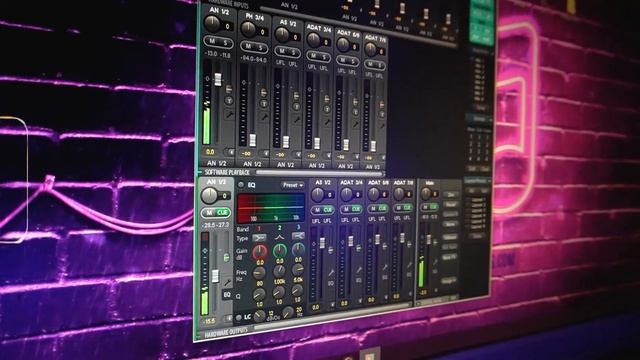Image resolution: width=640 pixels, height=360 pixels.
Task: Toggle CUE on Software Playback AS 1/2 strip
Action: (328, 209)
